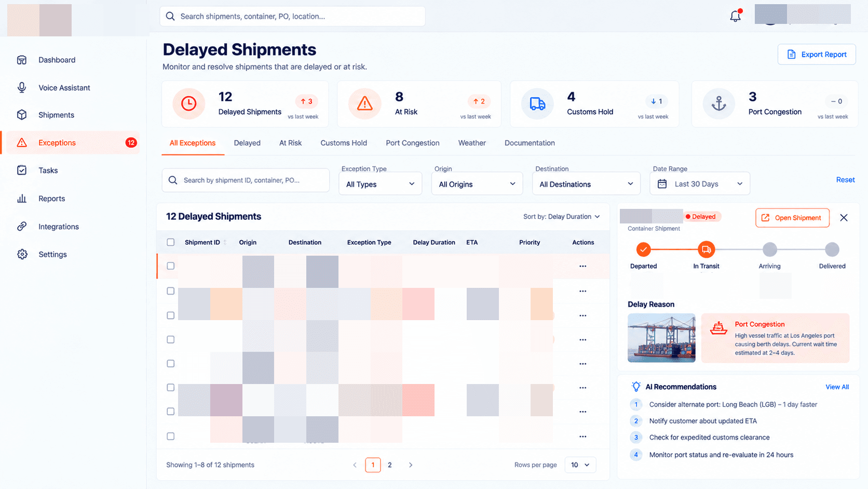This screenshot has height=489, width=868.
Task: Open Voice Assistant microphone icon
Action: click(x=22, y=88)
